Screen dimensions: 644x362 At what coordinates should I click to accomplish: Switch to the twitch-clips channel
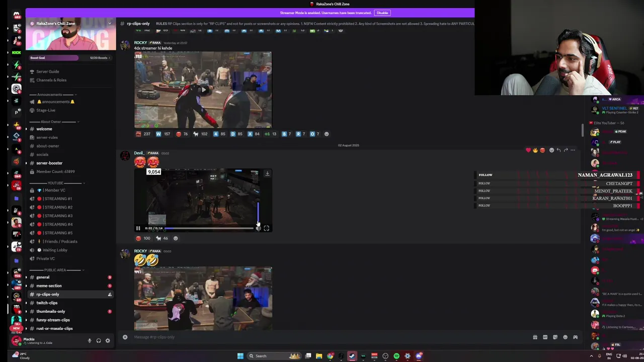click(47, 303)
